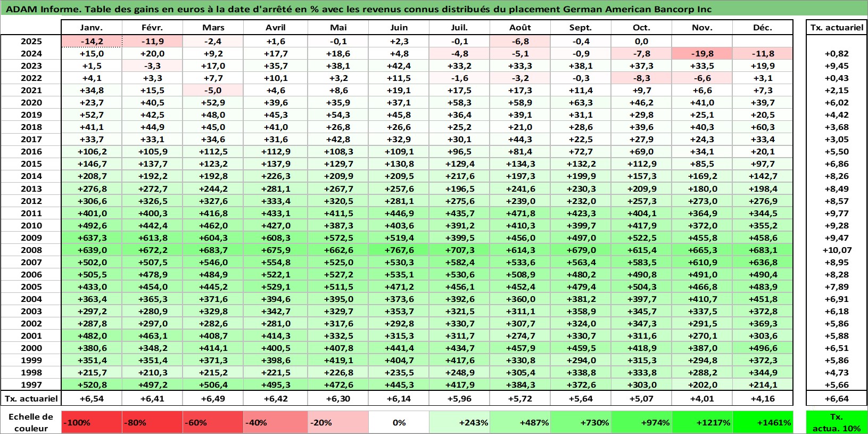Select the Tx. actua. 10% green swatch
The width and height of the screenshot is (868, 434).
pyautogui.click(x=837, y=422)
